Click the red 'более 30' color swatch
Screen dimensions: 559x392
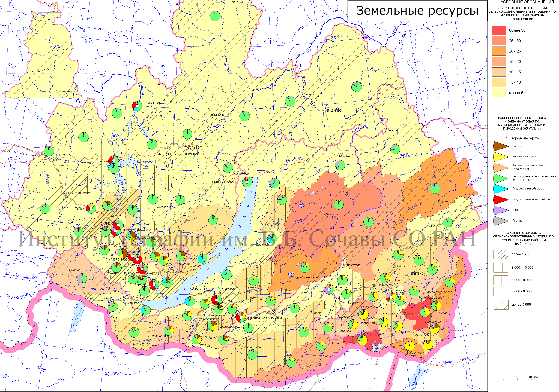click(499, 30)
